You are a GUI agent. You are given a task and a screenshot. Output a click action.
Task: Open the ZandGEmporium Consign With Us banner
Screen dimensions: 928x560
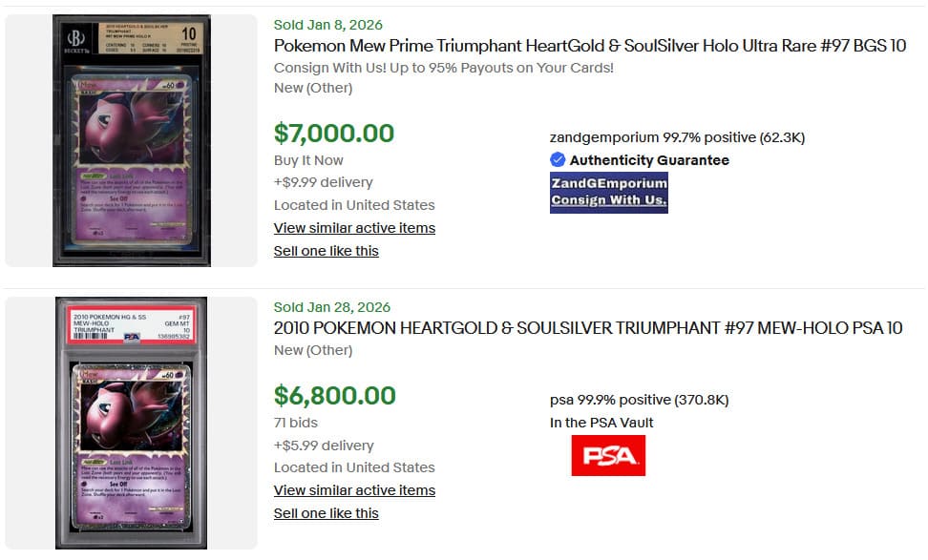pos(608,192)
